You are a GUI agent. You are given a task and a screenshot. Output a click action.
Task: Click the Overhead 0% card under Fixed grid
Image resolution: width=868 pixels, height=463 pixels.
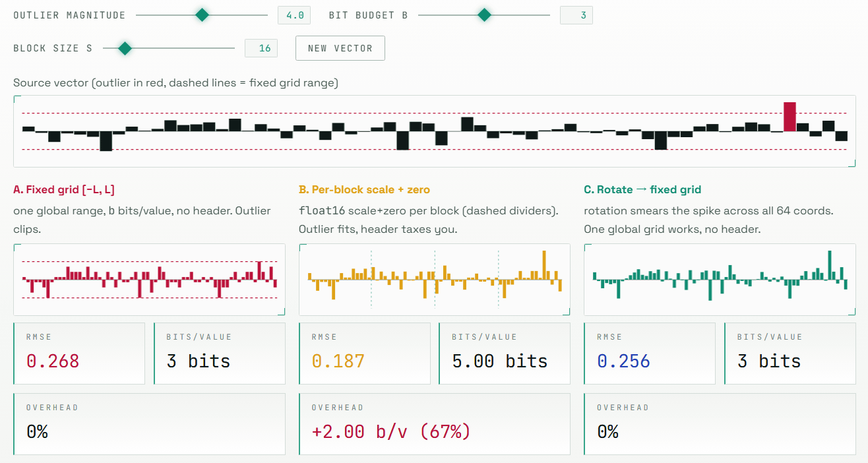click(x=149, y=423)
